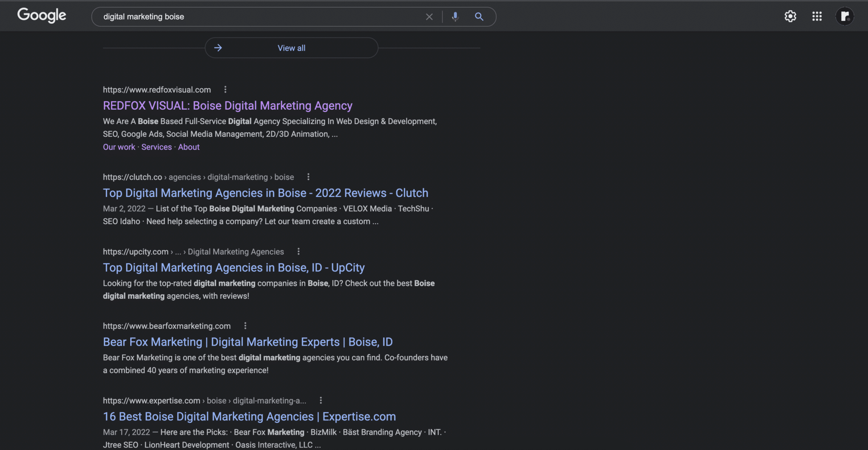Open Top Digital Marketing Agencies in Boise Clutch link
This screenshot has height=450, width=868.
(x=265, y=193)
